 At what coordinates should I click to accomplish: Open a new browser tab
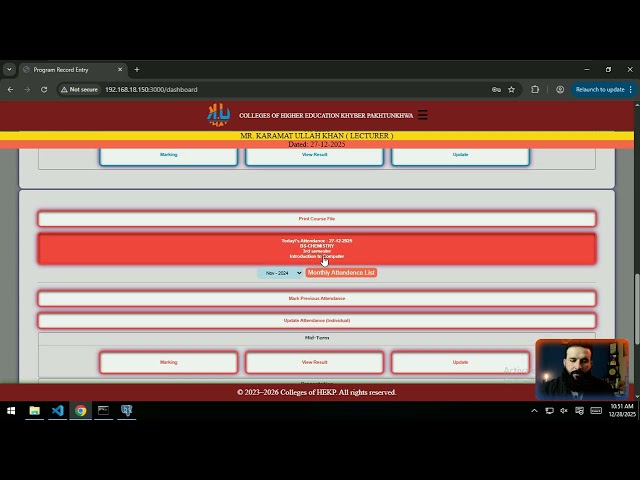click(x=137, y=70)
